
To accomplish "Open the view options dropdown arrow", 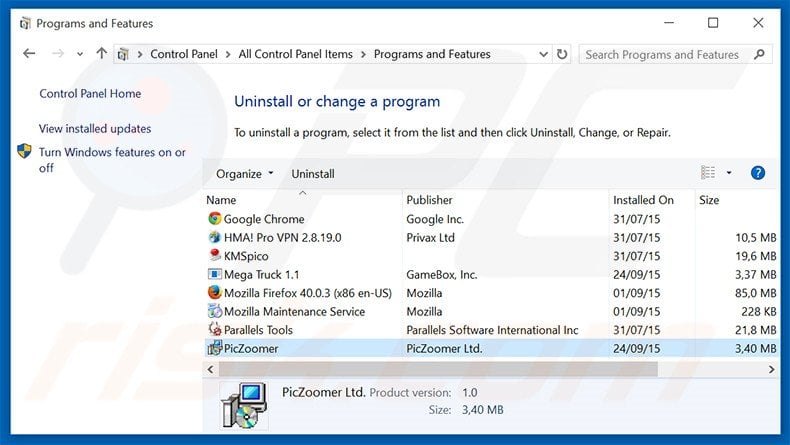I will pos(729,173).
